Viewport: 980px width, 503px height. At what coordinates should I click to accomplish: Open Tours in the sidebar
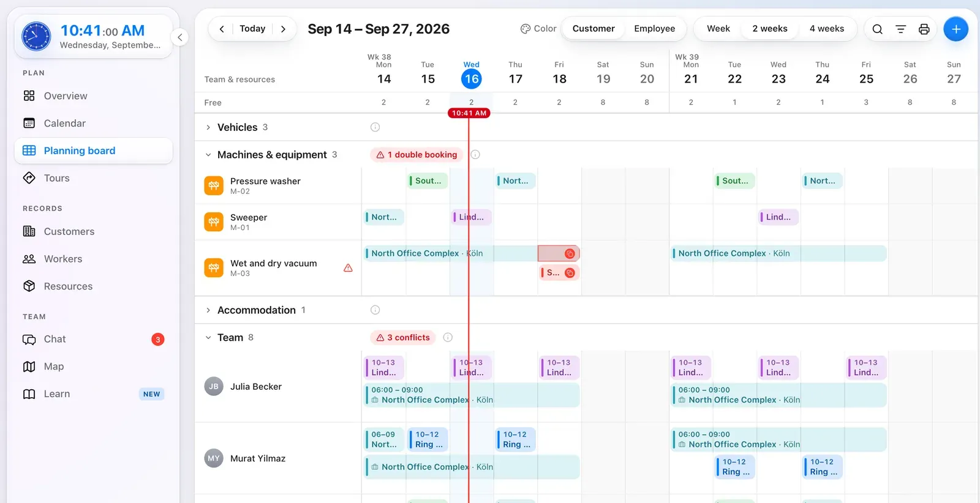(x=93, y=178)
